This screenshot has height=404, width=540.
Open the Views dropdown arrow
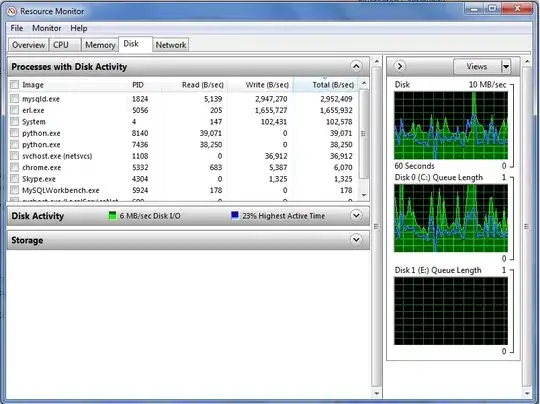[506, 66]
